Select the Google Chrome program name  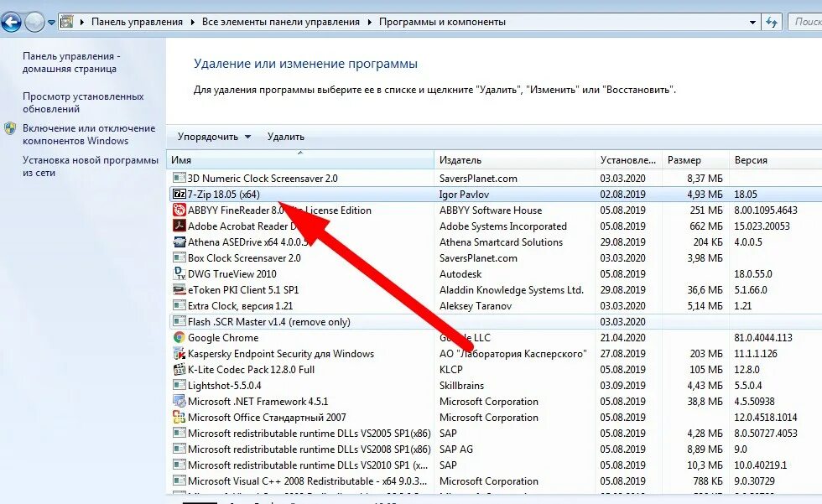pos(223,338)
